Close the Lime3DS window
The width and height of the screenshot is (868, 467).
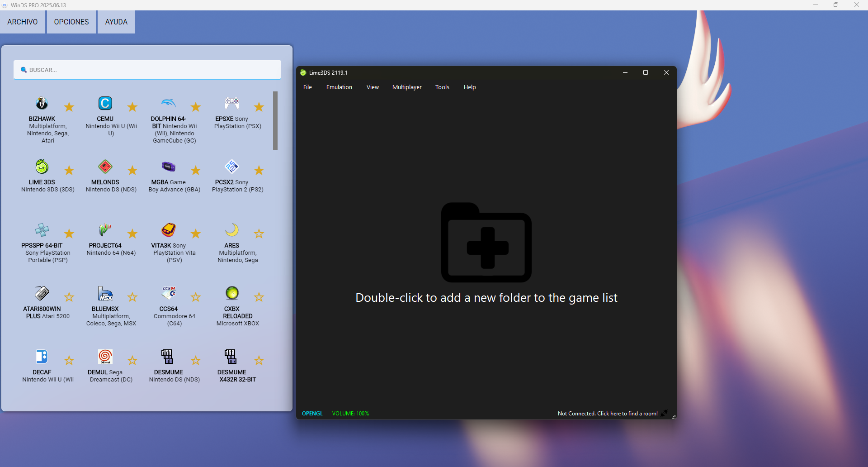coord(666,72)
